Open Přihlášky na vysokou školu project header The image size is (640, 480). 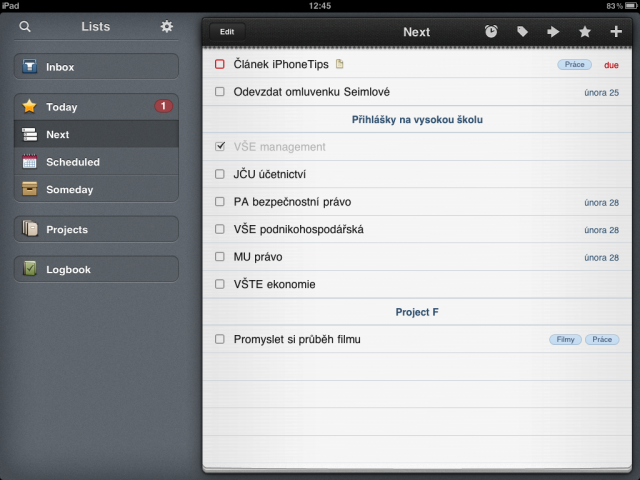tap(417, 120)
